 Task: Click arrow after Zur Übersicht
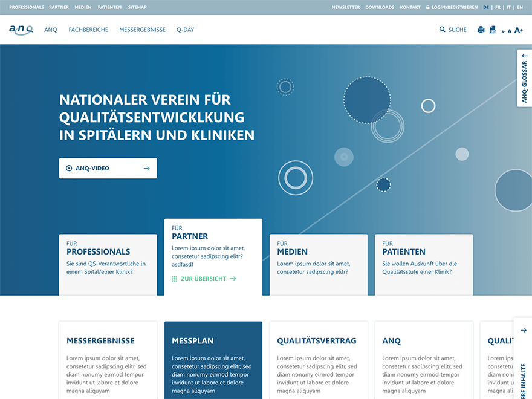pyautogui.click(x=233, y=279)
